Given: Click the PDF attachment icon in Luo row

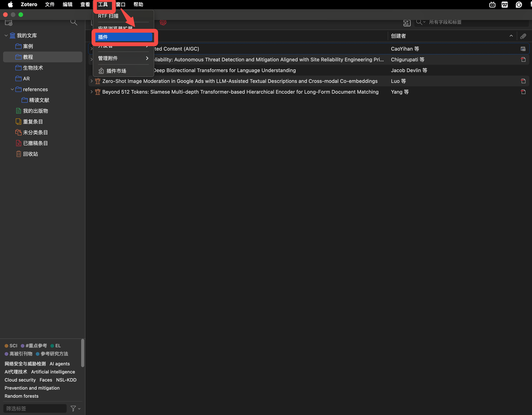Looking at the screenshot, I should click(523, 81).
